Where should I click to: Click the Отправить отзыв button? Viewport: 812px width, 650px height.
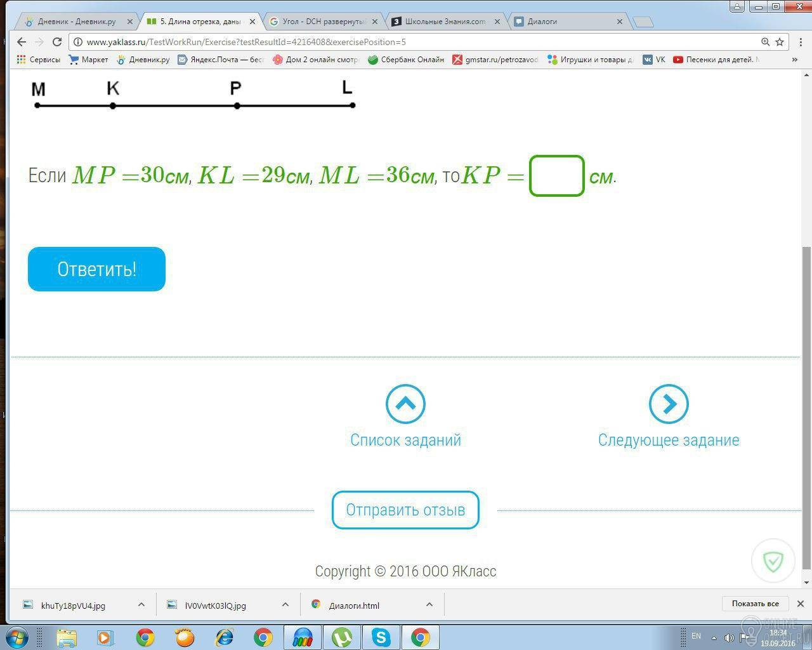click(x=405, y=510)
